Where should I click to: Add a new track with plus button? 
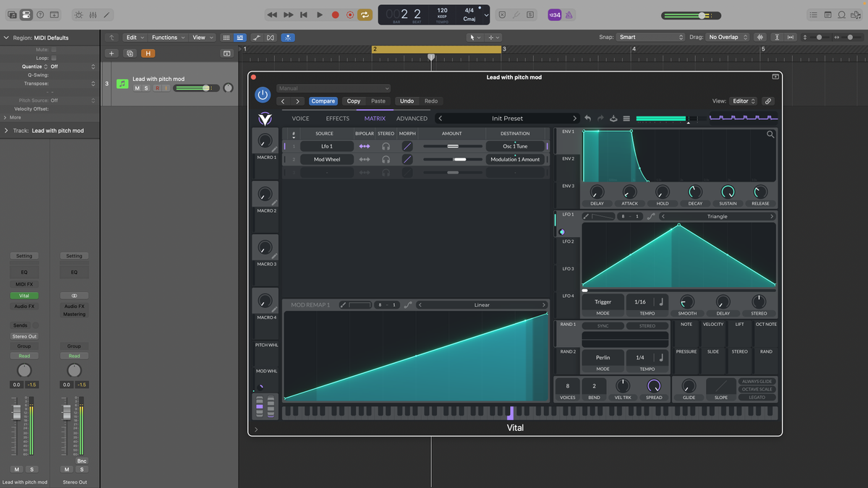coord(111,53)
